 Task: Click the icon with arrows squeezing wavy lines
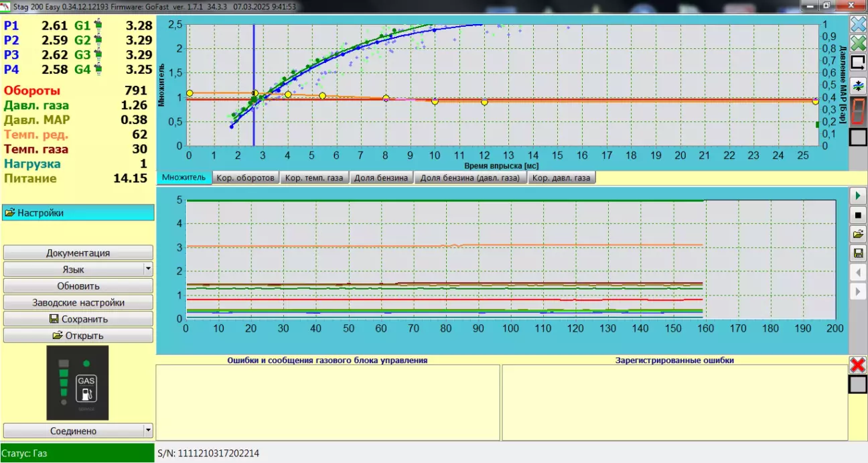click(858, 86)
